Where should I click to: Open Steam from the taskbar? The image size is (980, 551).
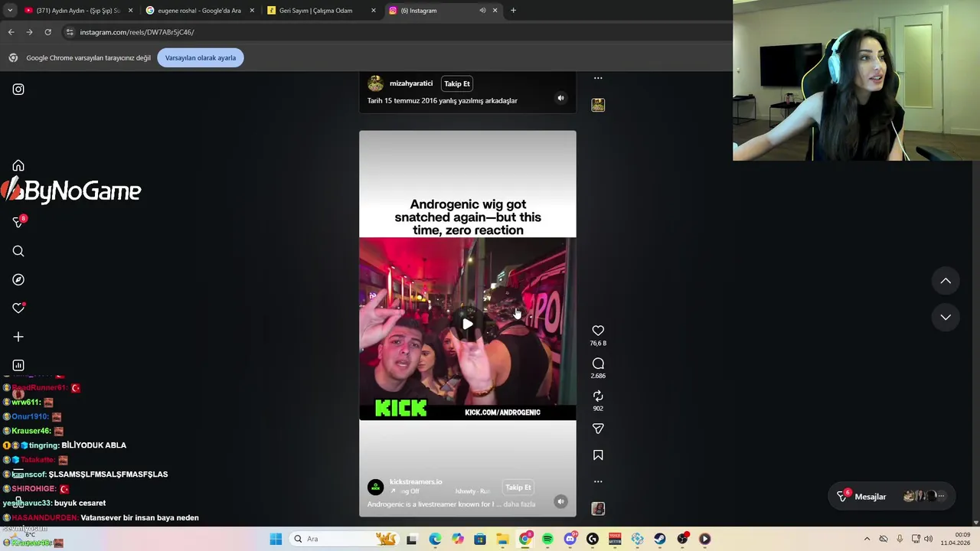coord(660,539)
